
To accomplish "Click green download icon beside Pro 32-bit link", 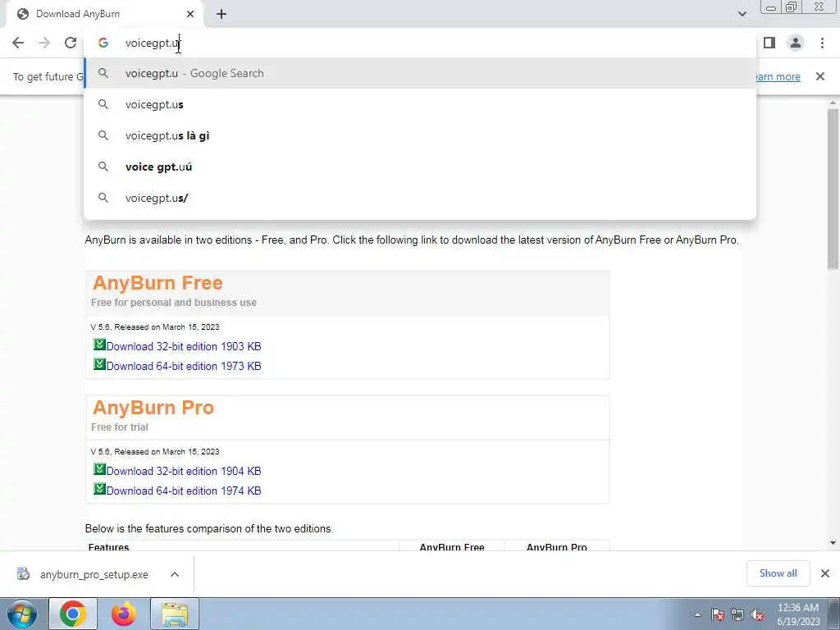I will 99,469.
